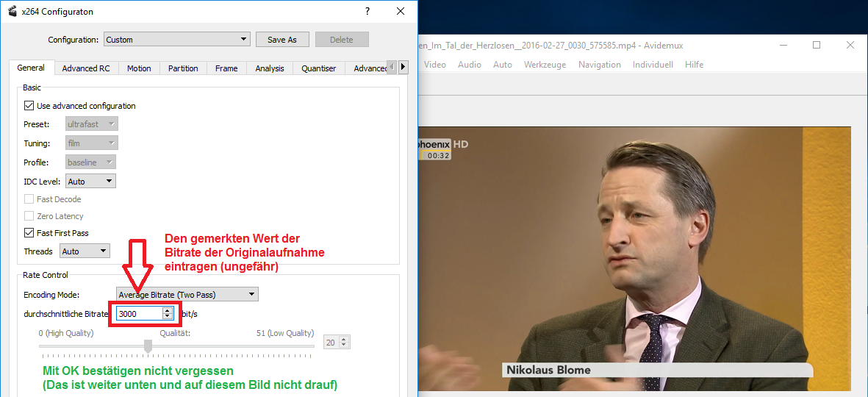Increase the average bitrate with up arrow
The height and width of the screenshot is (397, 868).
pyautogui.click(x=168, y=310)
